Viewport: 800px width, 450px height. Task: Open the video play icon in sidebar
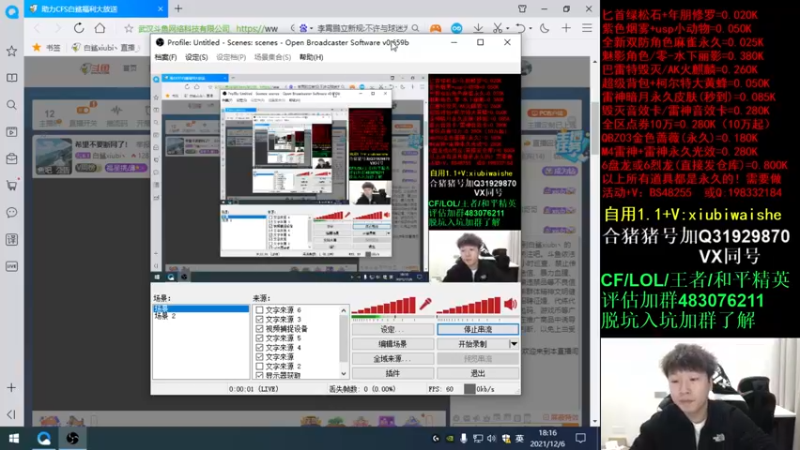pyautogui.click(x=12, y=132)
